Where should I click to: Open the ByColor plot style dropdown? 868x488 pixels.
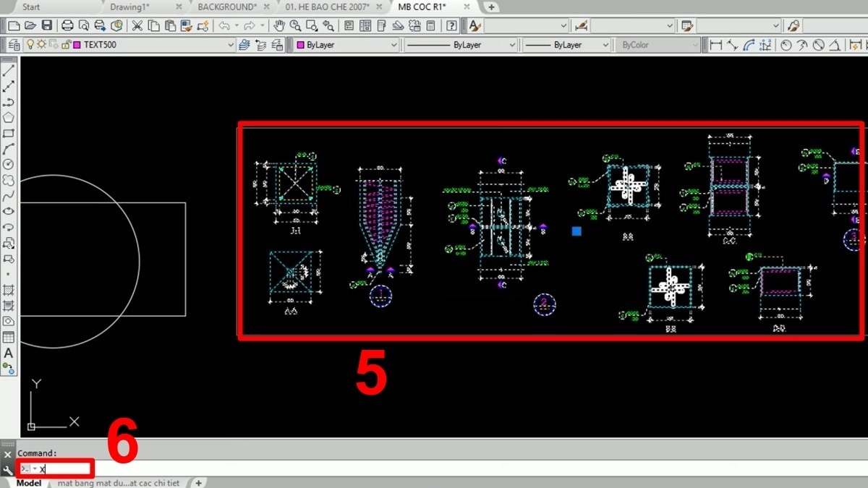pyautogui.click(x=696, y=45)
